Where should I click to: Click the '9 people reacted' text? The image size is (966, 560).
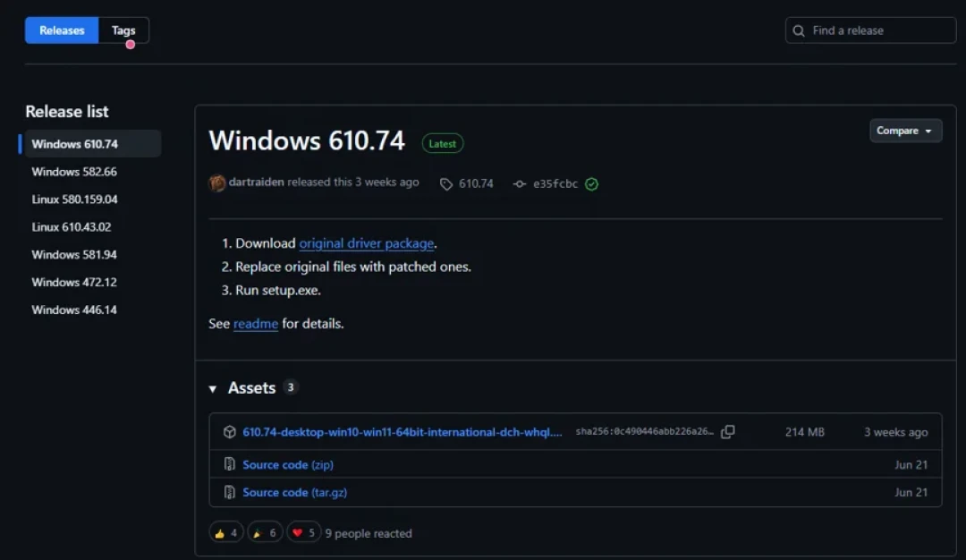coord(369,533)
